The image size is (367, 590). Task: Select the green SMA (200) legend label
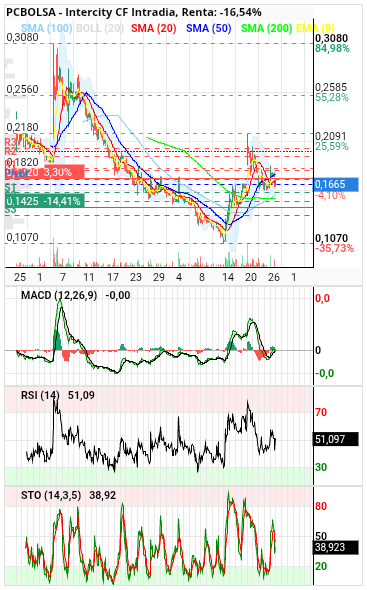coord(266,28)
